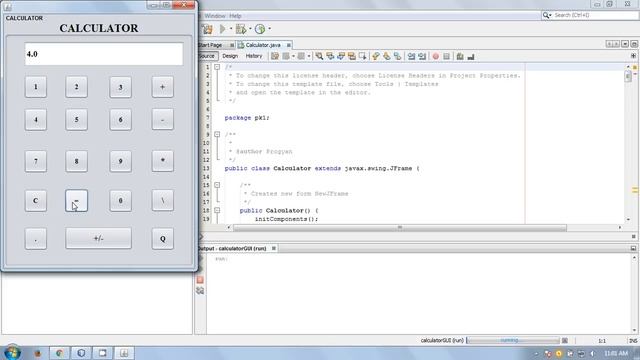Image resolution: width=640 pixels, height=360 pixels.
Task: Click calculator digit 7 button
Action: [36, 161]
